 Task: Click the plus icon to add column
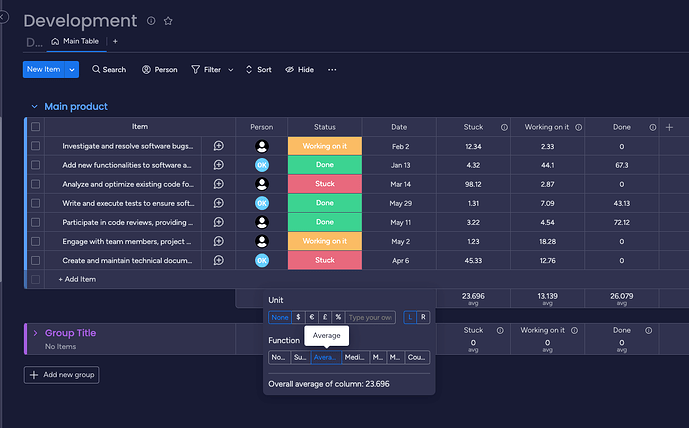click(x=669, y=127)
